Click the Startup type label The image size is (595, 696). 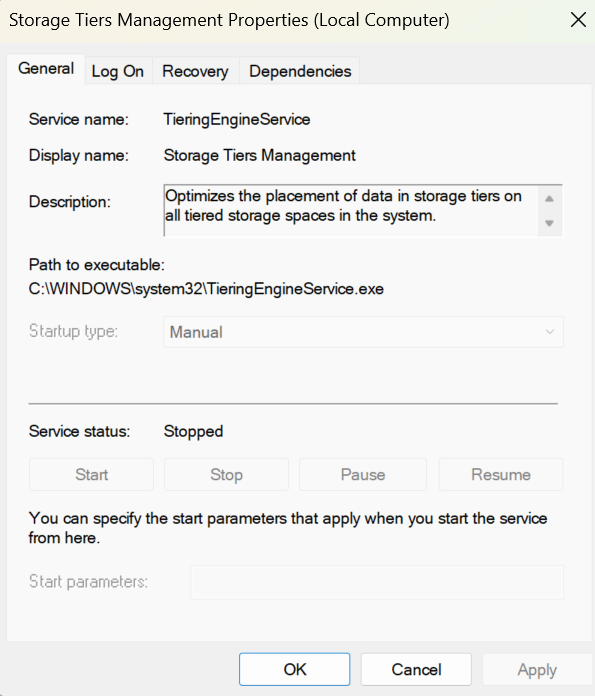[73, 332]
